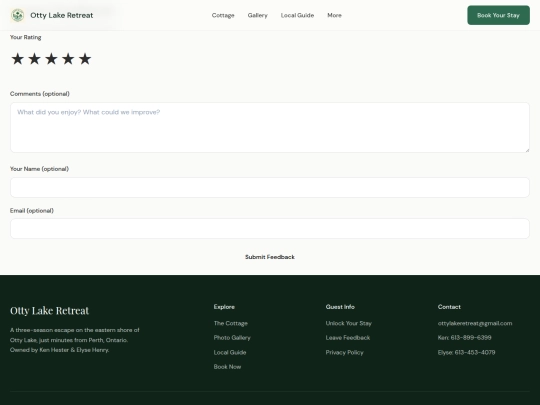Screen dimensions: 540x405
Task: Click the Book Your Stay button
Action: [498, 15]
